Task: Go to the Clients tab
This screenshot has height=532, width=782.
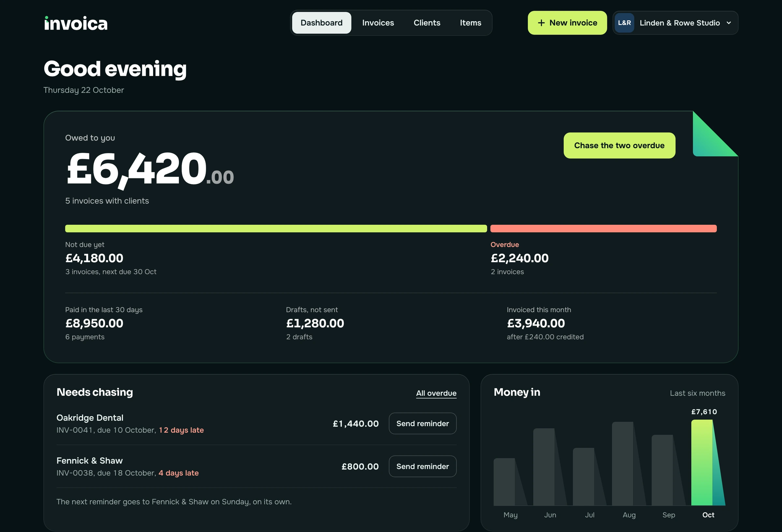Action: tap(427, 23)
